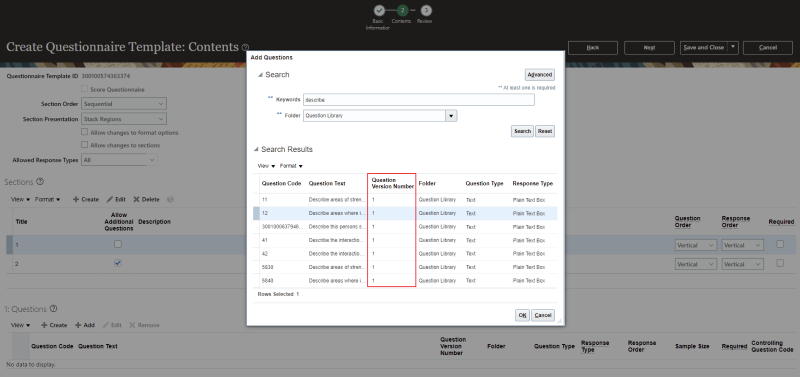The width and height of the screenshot is (800, 377).
Task: Open View menu in Sections toolbar
Action: point(20,199)
